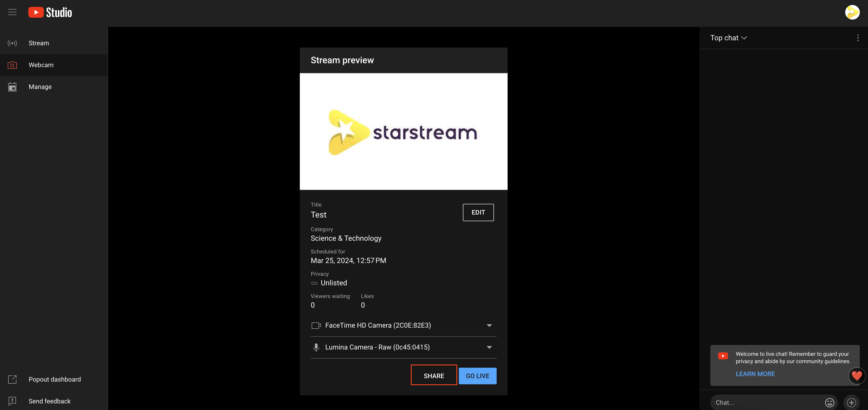Open the chat three-dot options menu
The height and width of the screenshot is (410, 868).
(858, 38)
